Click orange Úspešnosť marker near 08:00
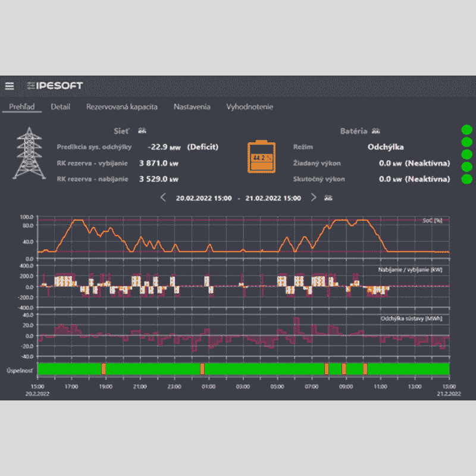 [x=327, y=369]
